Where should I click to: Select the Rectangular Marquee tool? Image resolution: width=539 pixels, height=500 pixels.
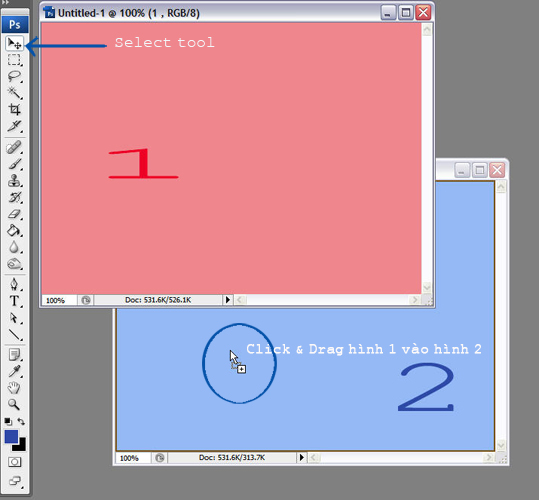click(14, 59)
